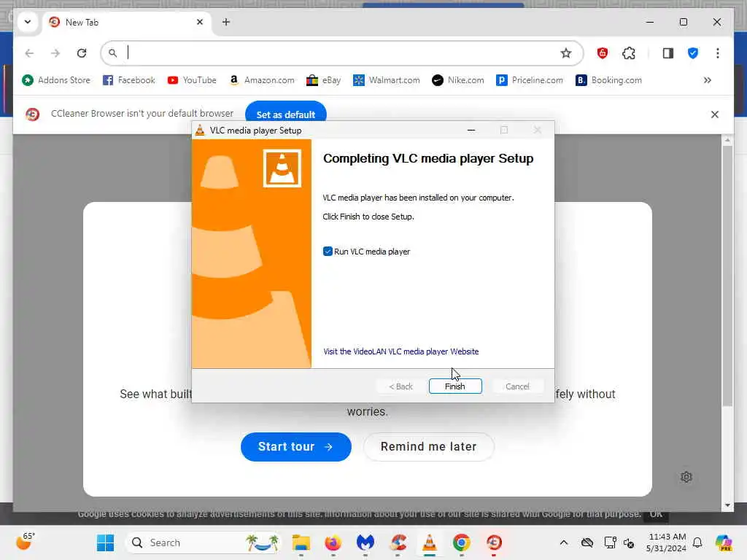Toggle the browser side panel icon

668,52
